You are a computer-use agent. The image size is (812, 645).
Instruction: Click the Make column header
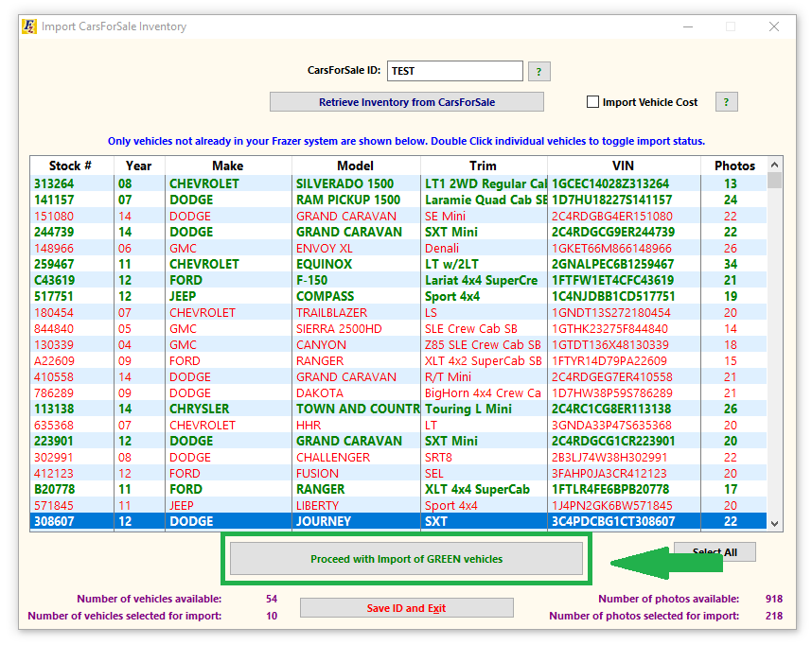[x=228, y=166]
